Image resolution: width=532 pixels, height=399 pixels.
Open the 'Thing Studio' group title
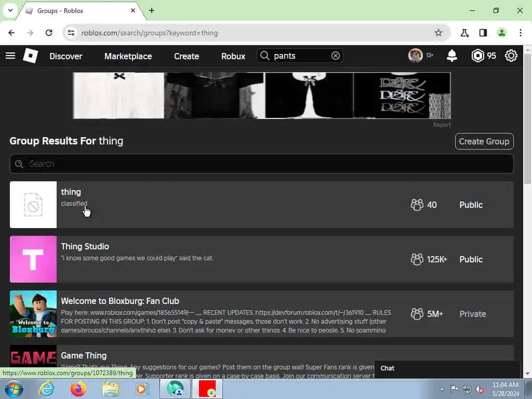85,246
